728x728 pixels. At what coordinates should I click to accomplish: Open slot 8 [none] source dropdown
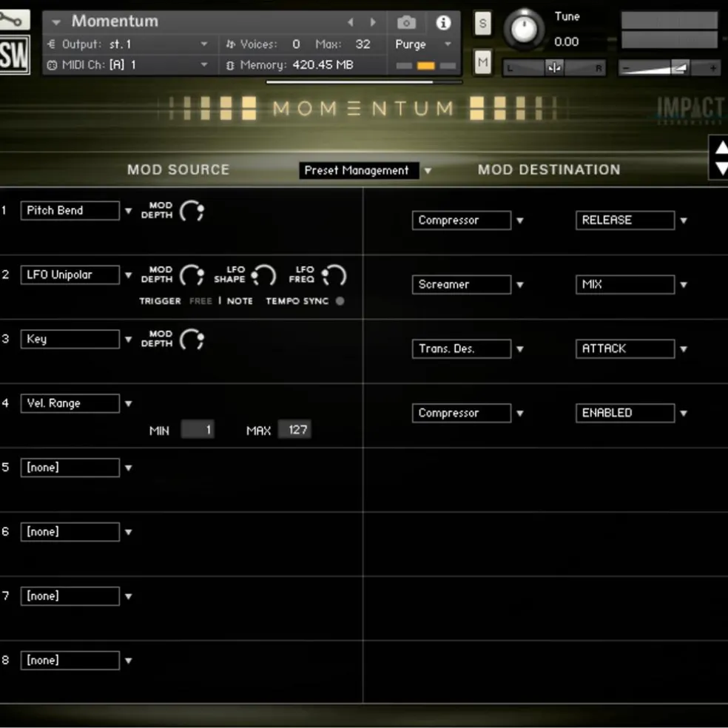128,661
